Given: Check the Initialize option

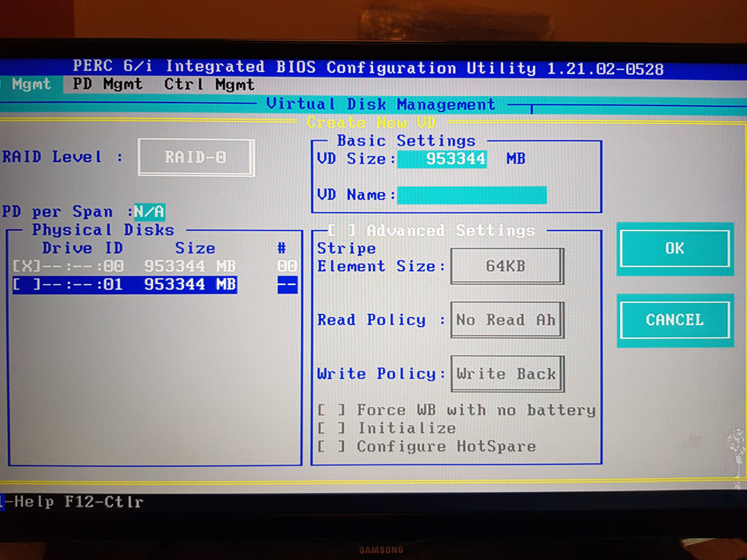Looking at the screenshot, I should click(x=331, y=428).
